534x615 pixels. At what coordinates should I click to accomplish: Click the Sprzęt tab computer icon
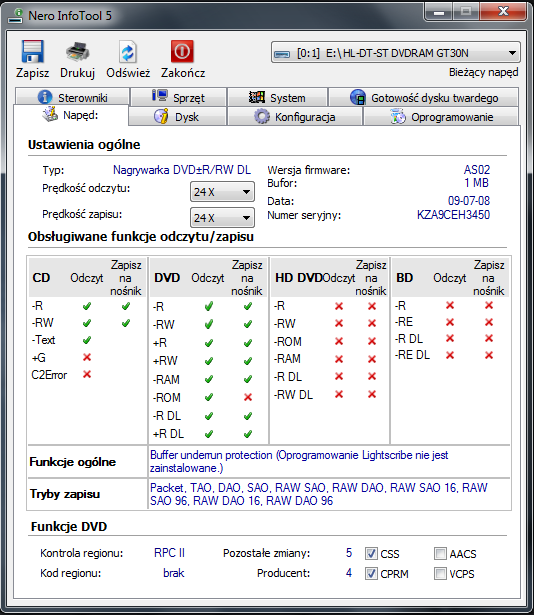[x=160, y=95]
